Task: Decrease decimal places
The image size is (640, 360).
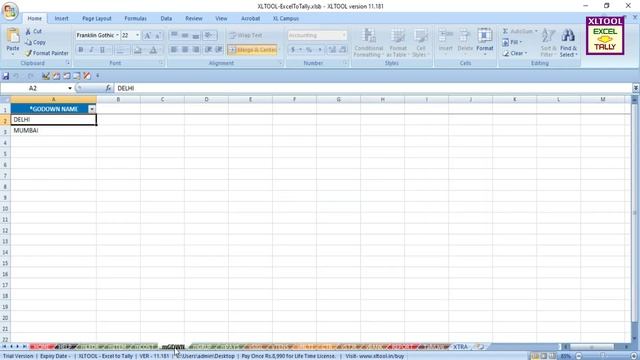Action: (343, 50)
